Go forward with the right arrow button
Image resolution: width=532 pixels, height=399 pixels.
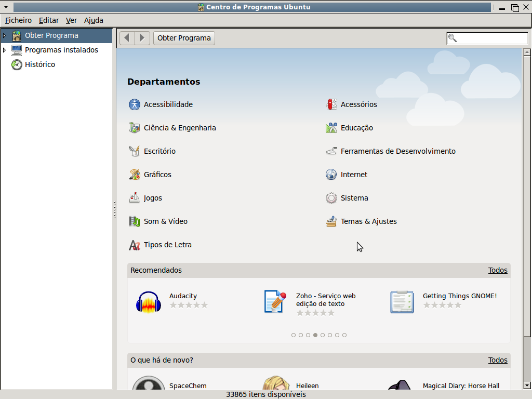point(142,38)
